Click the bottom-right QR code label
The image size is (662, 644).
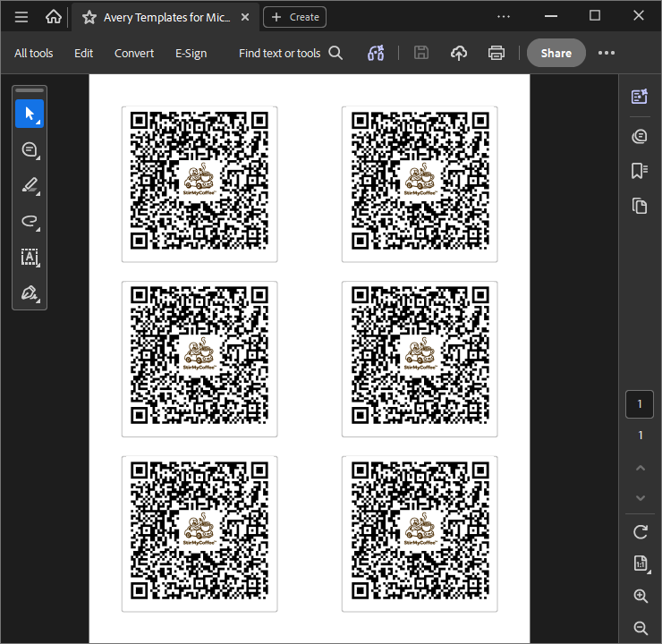click(420, 533)
